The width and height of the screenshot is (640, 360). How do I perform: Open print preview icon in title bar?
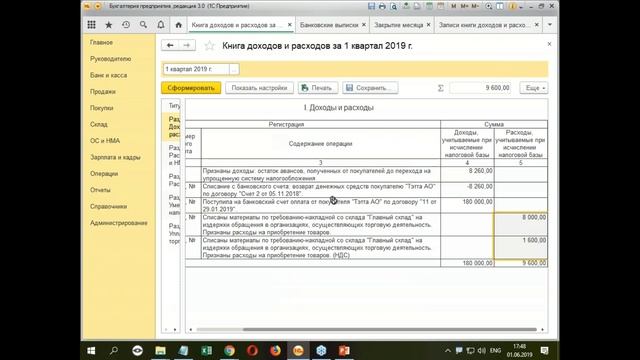(393, 6)
